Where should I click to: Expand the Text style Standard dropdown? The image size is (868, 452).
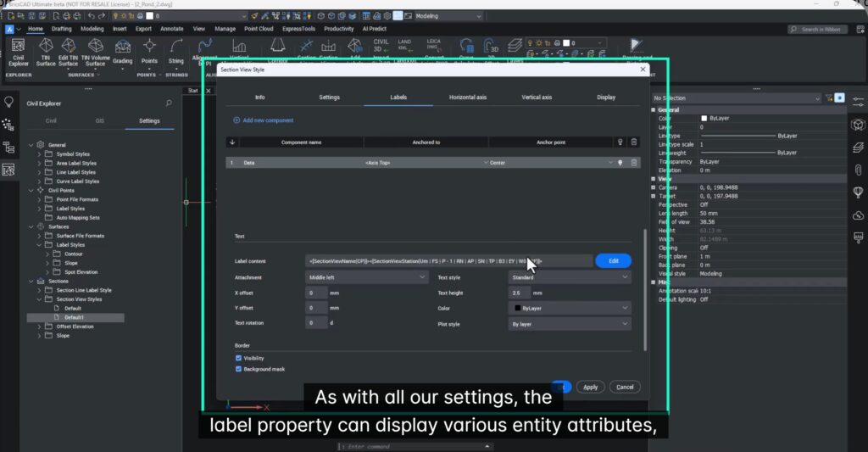tap(570, 277)
